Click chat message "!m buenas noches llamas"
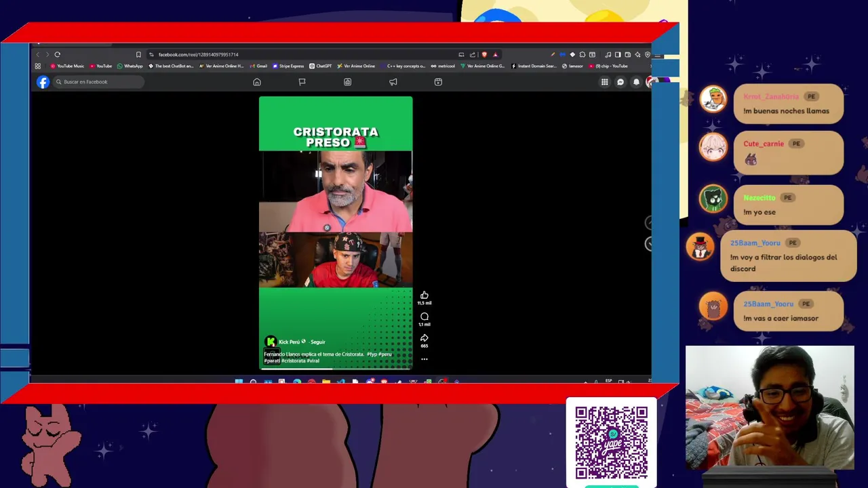 [786, 111]
